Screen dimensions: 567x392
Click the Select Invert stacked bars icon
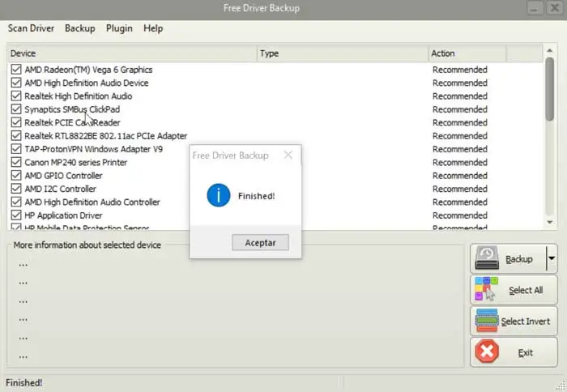pos(487,321)
